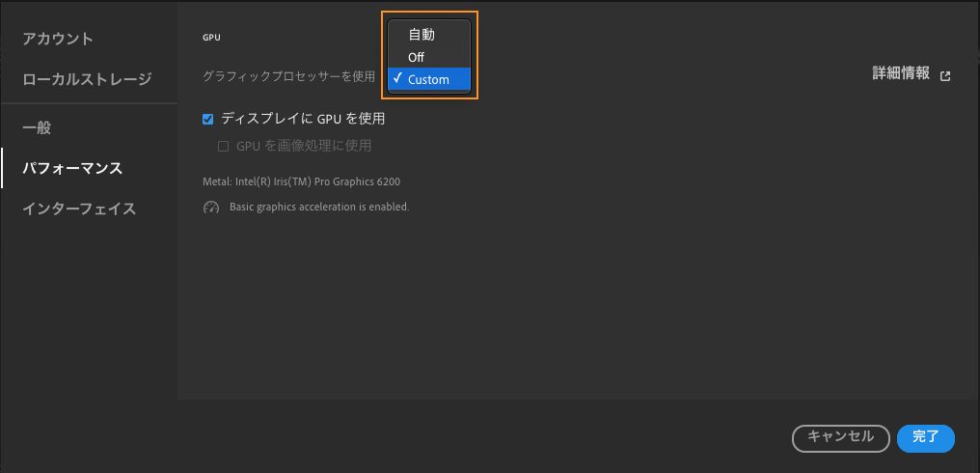Viewport: 980px width, 473px height.
Task: Choose Off in the GPU dropdown
Action: (428, 57)
